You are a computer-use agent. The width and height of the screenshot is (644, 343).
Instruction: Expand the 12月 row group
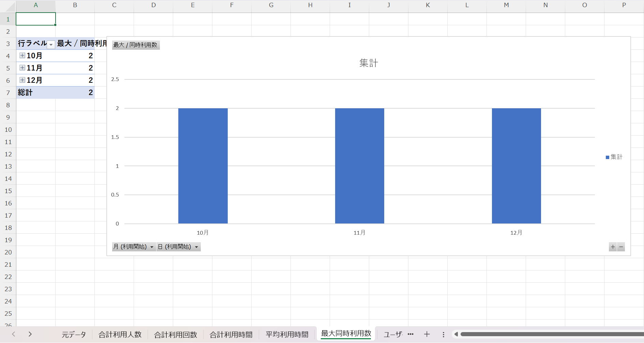click(22, 80)
